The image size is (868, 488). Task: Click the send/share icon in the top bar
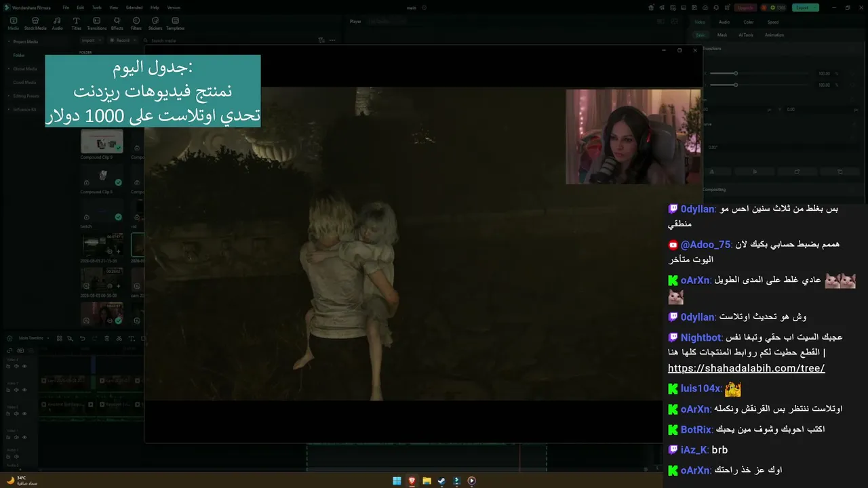tap(663, 8)
